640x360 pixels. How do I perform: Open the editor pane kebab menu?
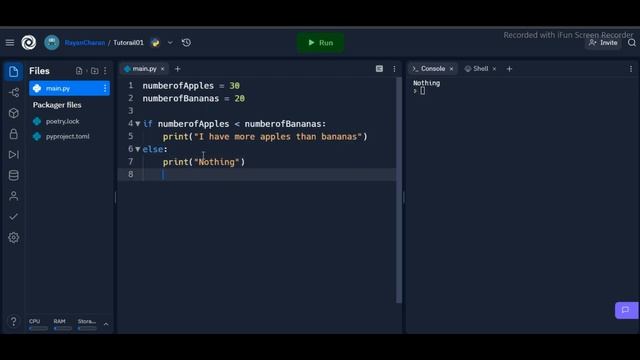coord(394,69)
